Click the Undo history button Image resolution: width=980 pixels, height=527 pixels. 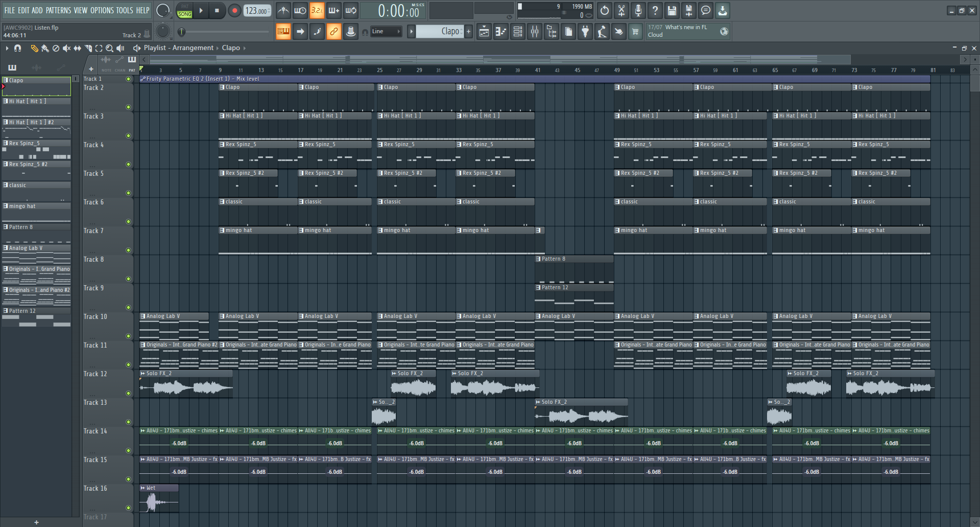pyautogui.click(x=605, y=10)
